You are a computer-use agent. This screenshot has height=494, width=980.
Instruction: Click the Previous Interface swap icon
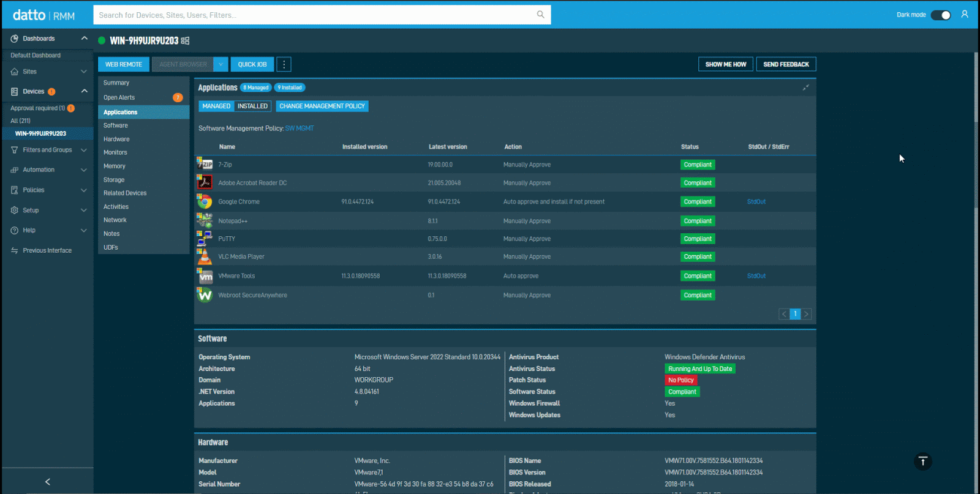[x=14, y=251]
